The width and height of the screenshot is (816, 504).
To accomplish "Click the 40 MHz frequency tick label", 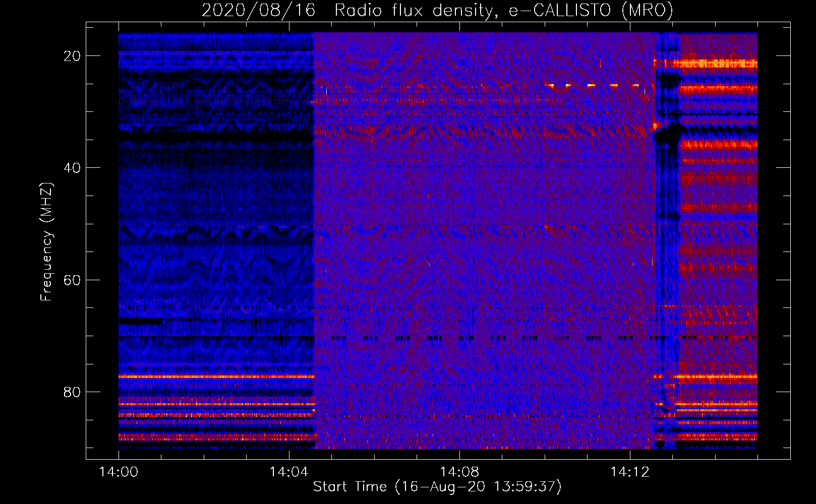I will pyautogui.click(x=72, y=168).
